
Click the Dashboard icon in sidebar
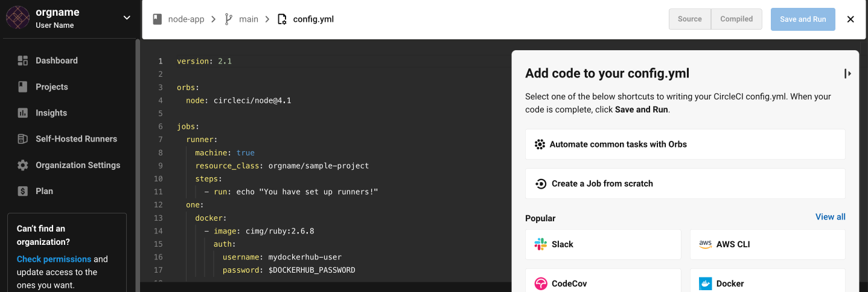23,60
